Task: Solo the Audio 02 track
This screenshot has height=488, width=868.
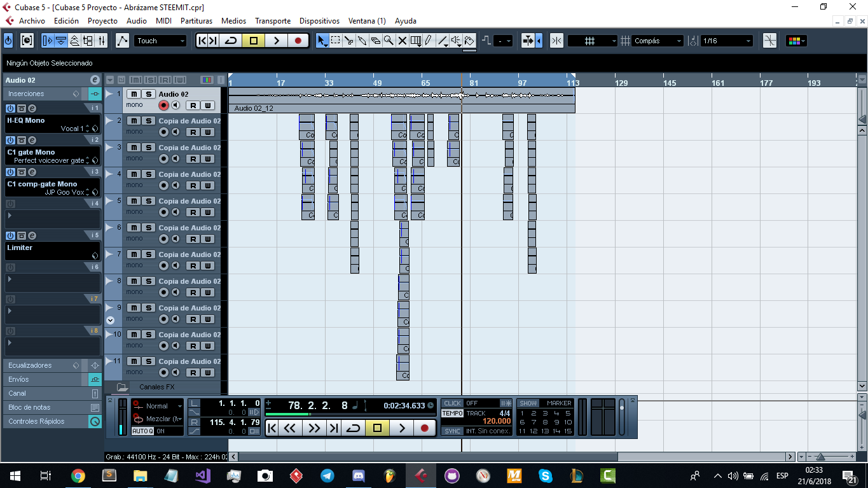Action: (148, 94)
